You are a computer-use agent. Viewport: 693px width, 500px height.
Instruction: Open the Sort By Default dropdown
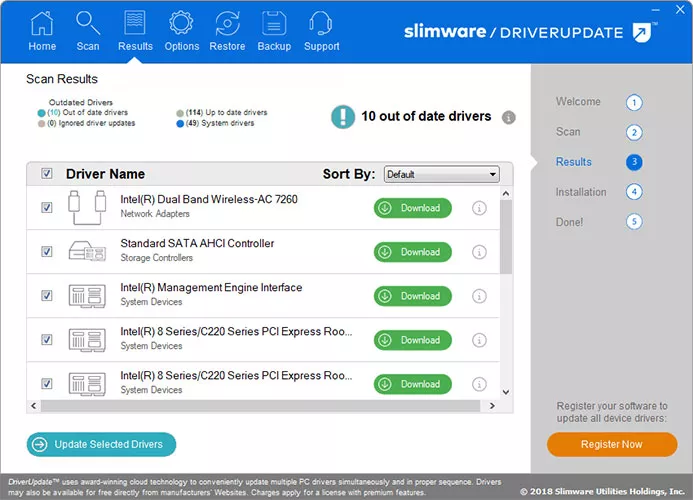[442, 174]
